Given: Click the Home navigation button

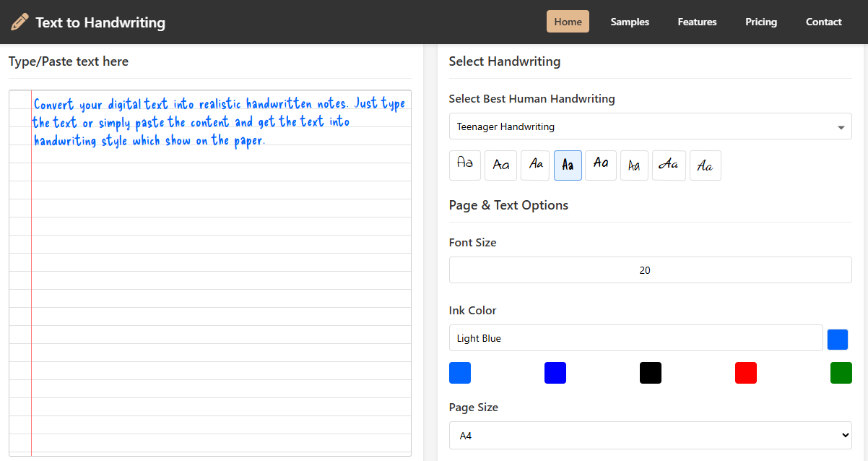Looking at the screenshot, I should [568, 21].
